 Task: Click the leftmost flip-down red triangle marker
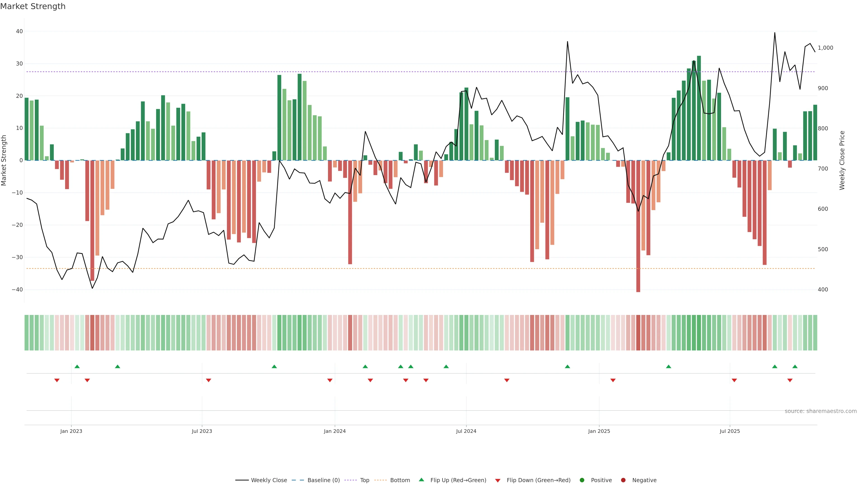(57, 380)
